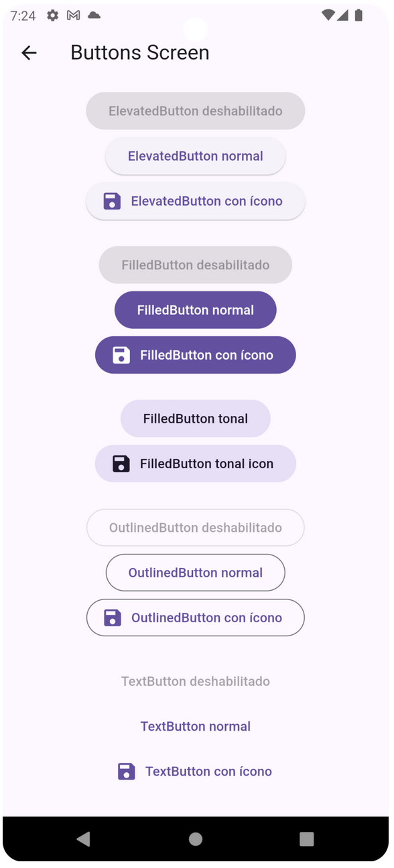This screenshot has width=394, height=868.
Task: Tap the disabled ElevatedButton deshabilitado
Action: [x=196, y=111]
